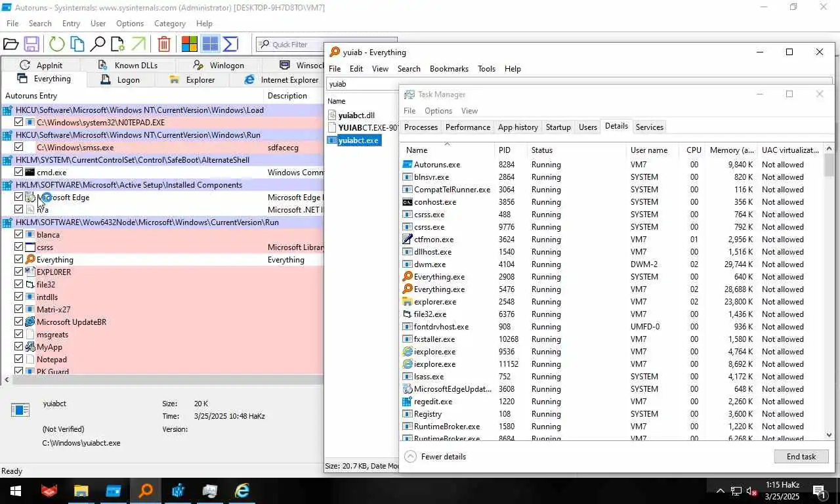Click the Sigma VirusTotal icon in toolbar

tap(230, 45)
